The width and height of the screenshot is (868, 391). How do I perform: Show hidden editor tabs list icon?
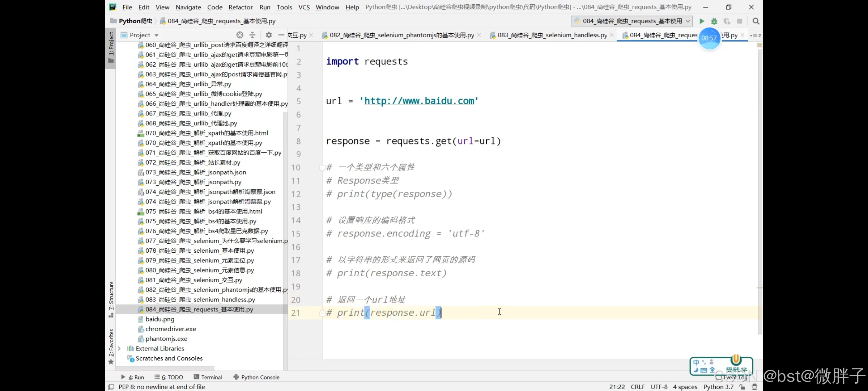pyautogui.click(x=755, y=35)
